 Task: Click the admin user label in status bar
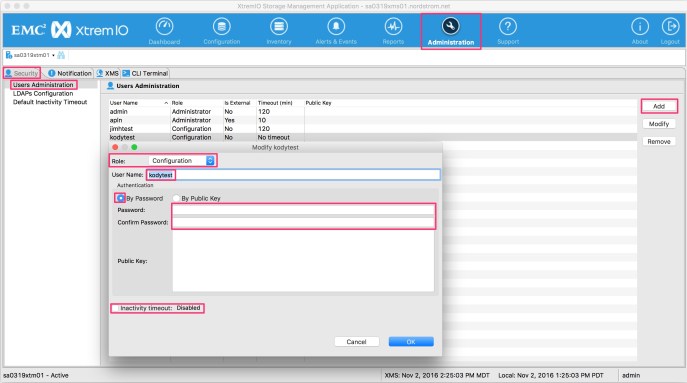(631, 376)
